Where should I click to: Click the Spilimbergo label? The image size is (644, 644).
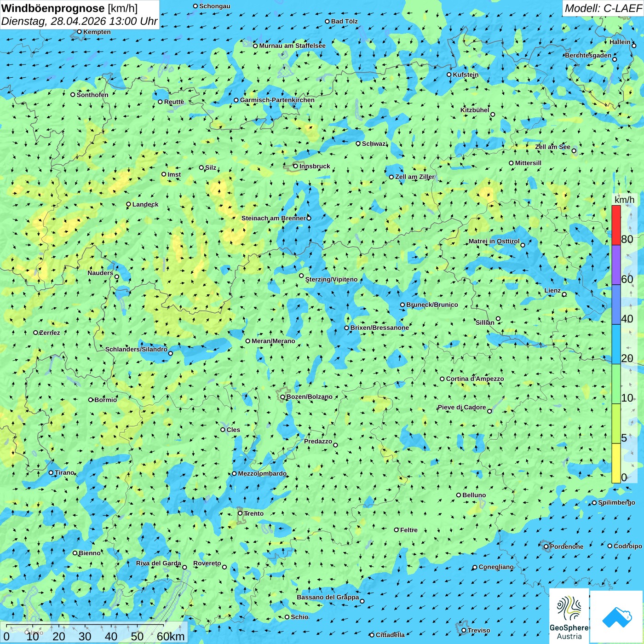[x=617, y=502]
